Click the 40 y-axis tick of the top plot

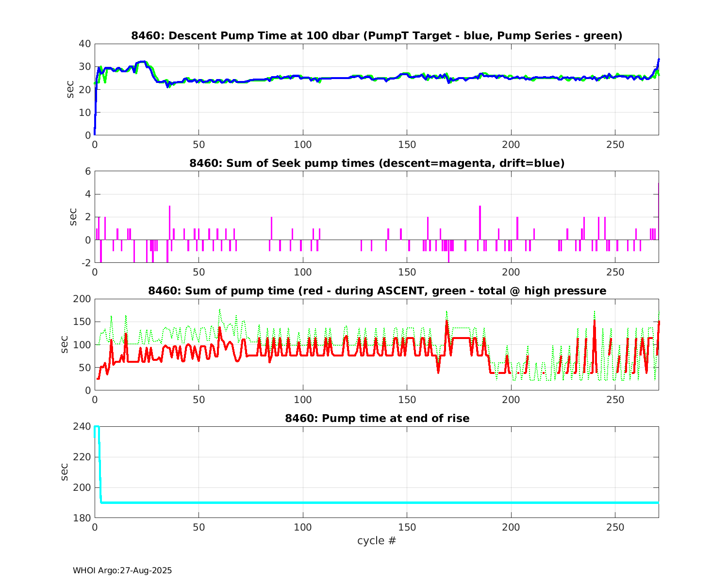[x=85, y=44]
